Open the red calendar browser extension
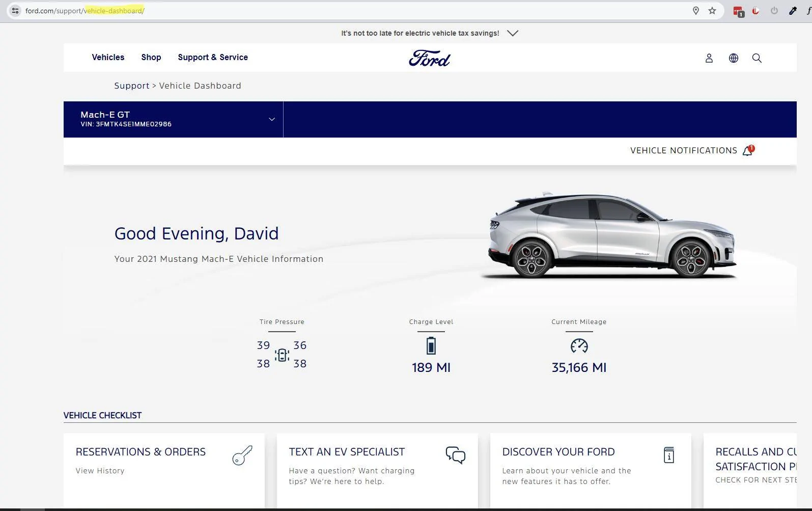The width and height of the screenshot is (812, 511). [738, 11]
